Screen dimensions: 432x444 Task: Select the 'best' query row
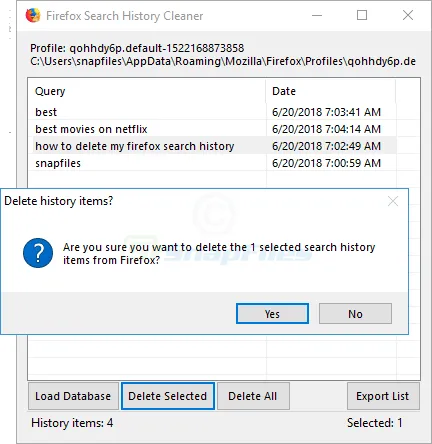pyautogui.click(x=214, y=112)
